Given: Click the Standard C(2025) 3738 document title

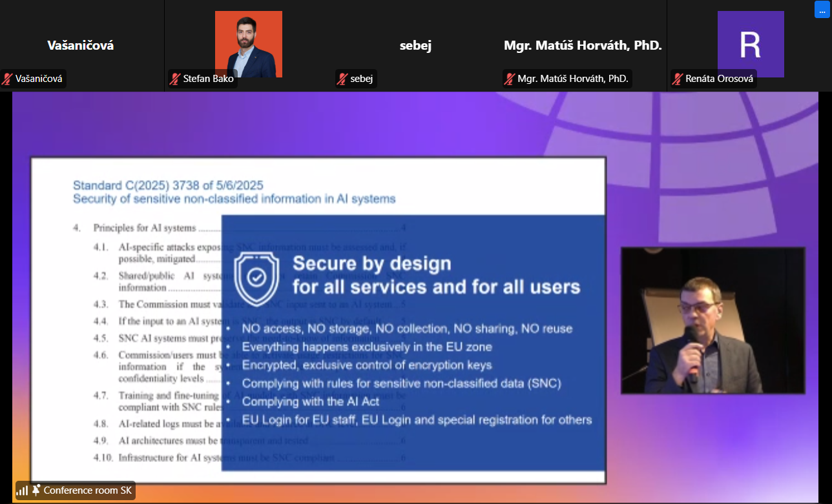Looking at the screenshot, I should pyautogui.click(x=168, y=185).
